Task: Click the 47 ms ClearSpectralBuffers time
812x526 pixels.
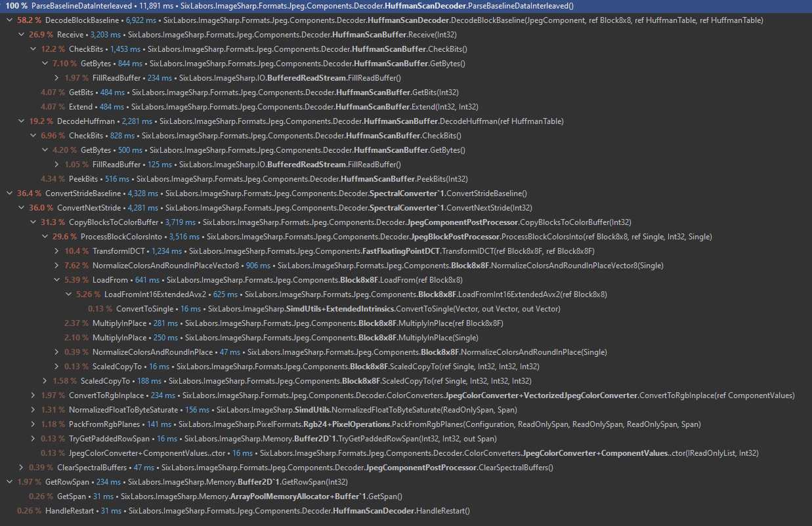Action: [144, 468]
